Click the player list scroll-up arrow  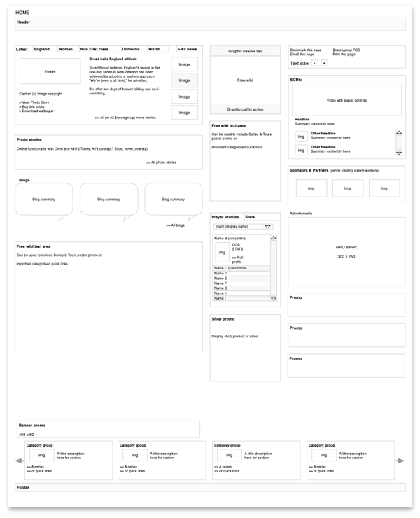274,237
